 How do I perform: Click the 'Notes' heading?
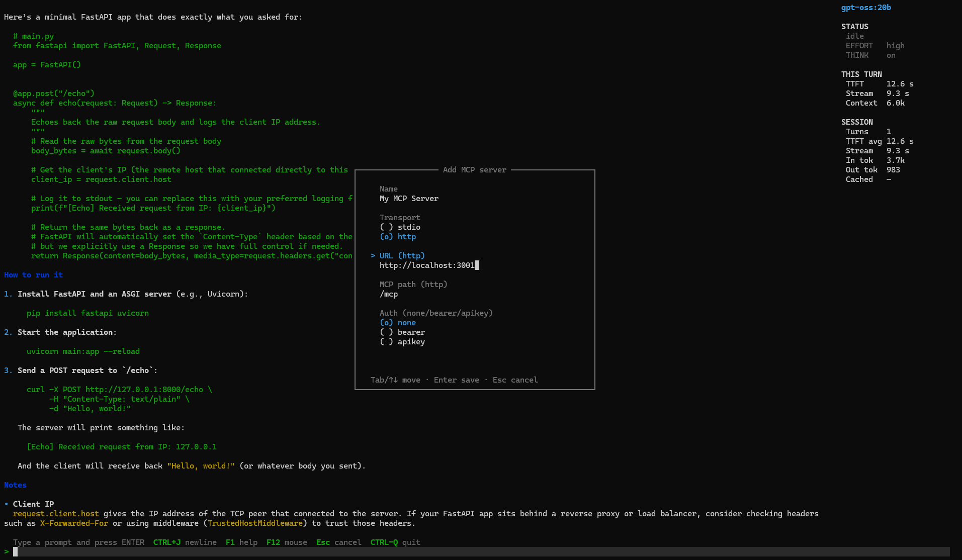(15, 485)
